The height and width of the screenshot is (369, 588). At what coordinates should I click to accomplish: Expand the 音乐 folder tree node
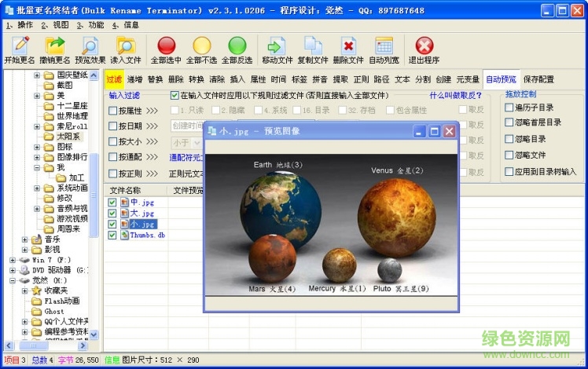coord(25,239)
